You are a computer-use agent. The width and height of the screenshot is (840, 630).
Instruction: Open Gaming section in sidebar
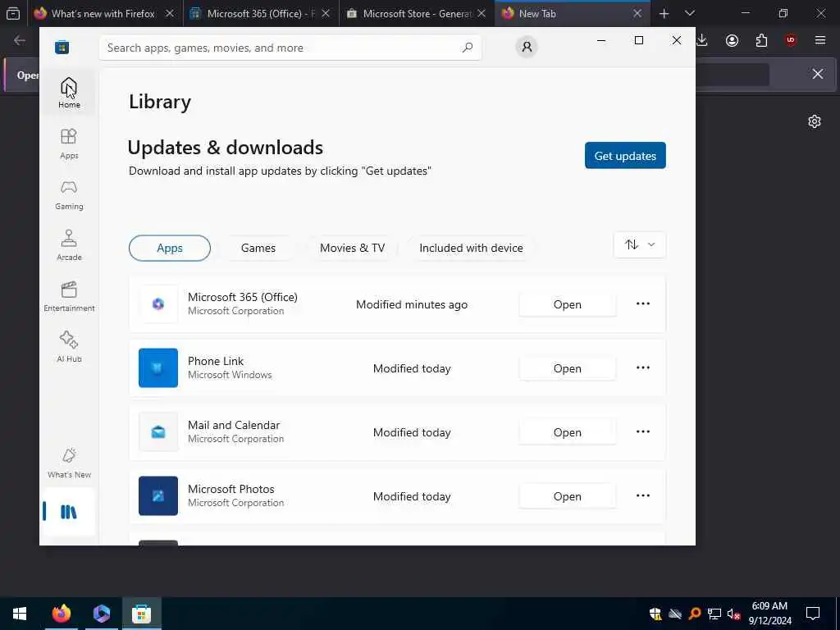point(69,194)
